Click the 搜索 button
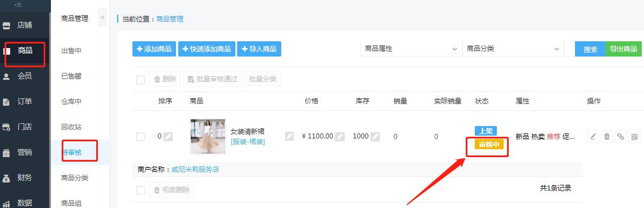Viewport: 644px width, 208px height. point(590,49)
